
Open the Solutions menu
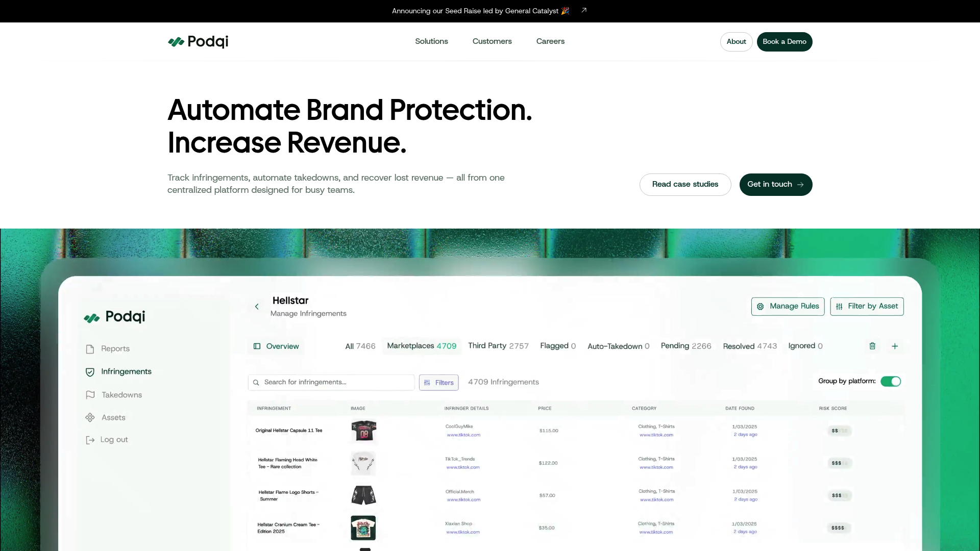[x=431, y=41]
